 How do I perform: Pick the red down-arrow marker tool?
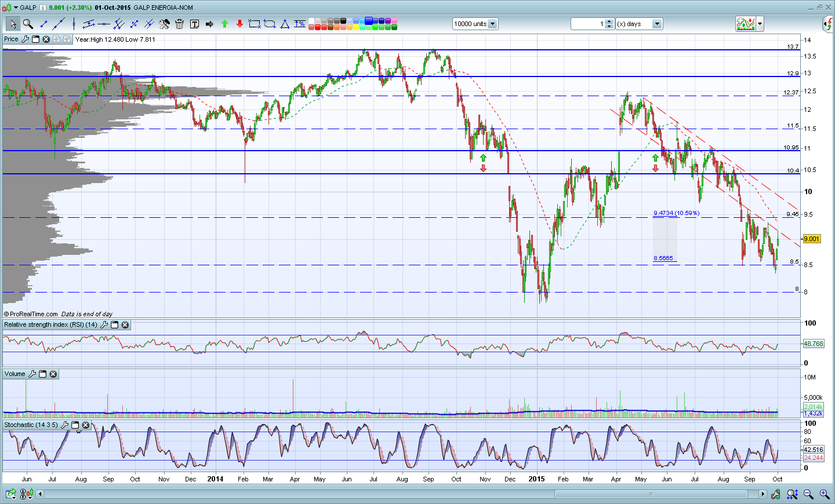pos(239,24)
